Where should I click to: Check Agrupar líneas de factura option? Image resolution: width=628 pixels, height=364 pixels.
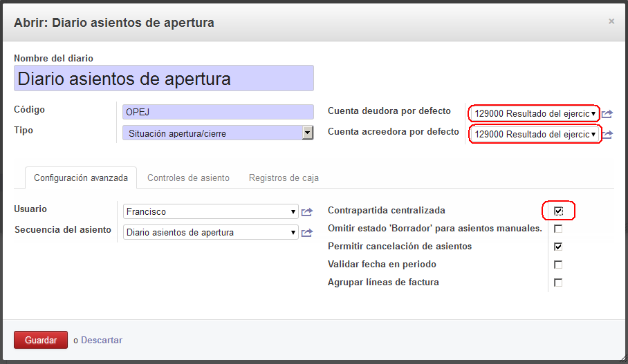click(x=558, y=282)
